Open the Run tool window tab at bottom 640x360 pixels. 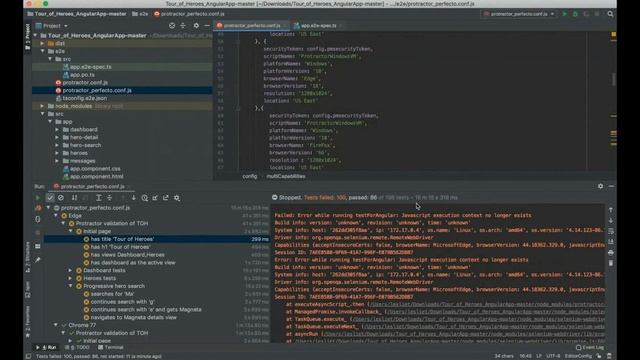pos(47,347)
